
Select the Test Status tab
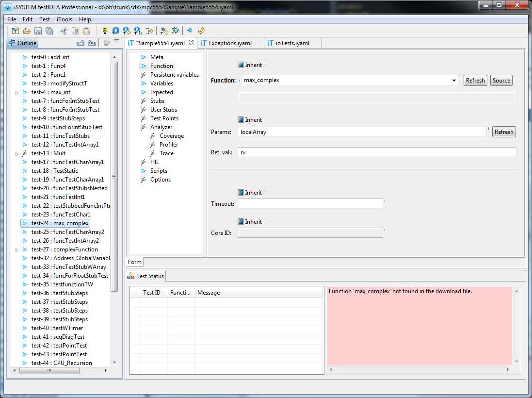tap(145, 276)
